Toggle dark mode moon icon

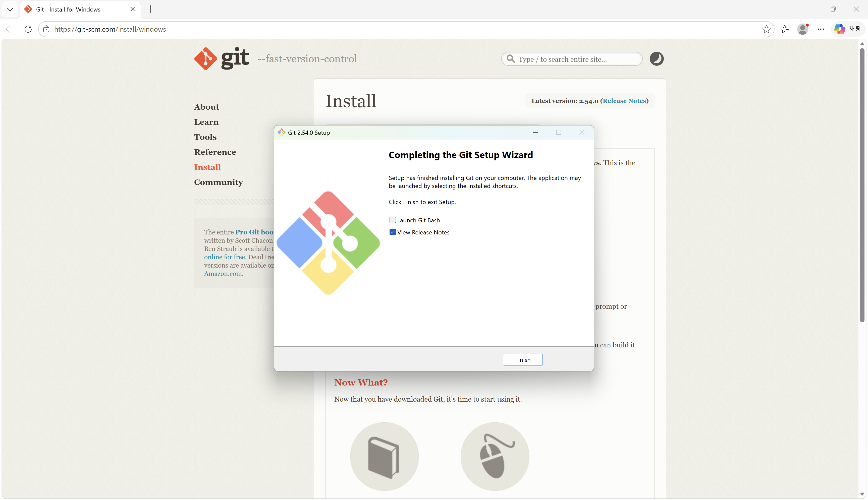pos(656,59)
